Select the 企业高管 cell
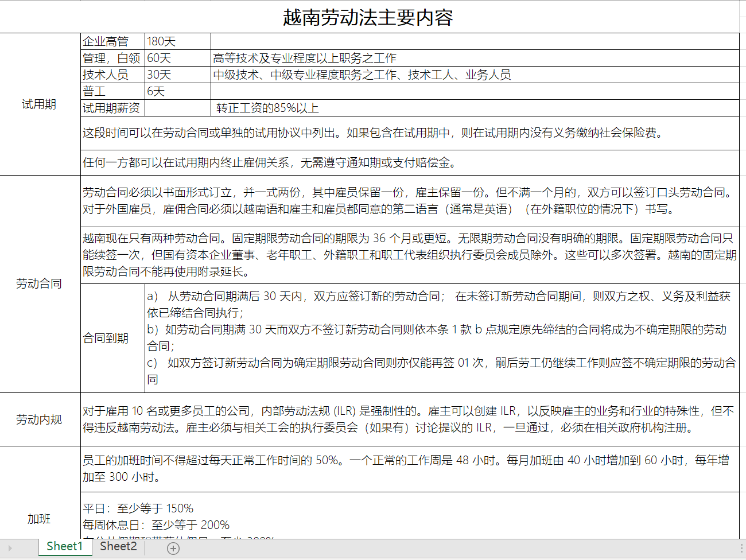This screenshot has height=560, width=746. 113,41
